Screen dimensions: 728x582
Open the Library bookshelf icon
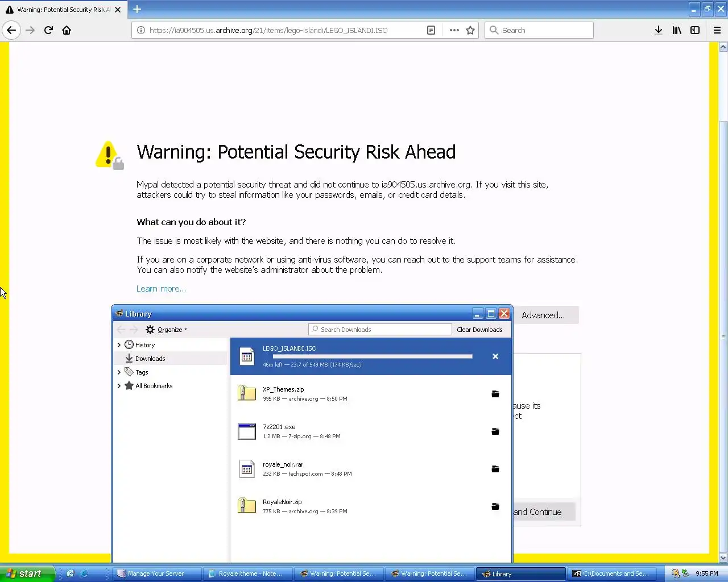tap(677, 30)
